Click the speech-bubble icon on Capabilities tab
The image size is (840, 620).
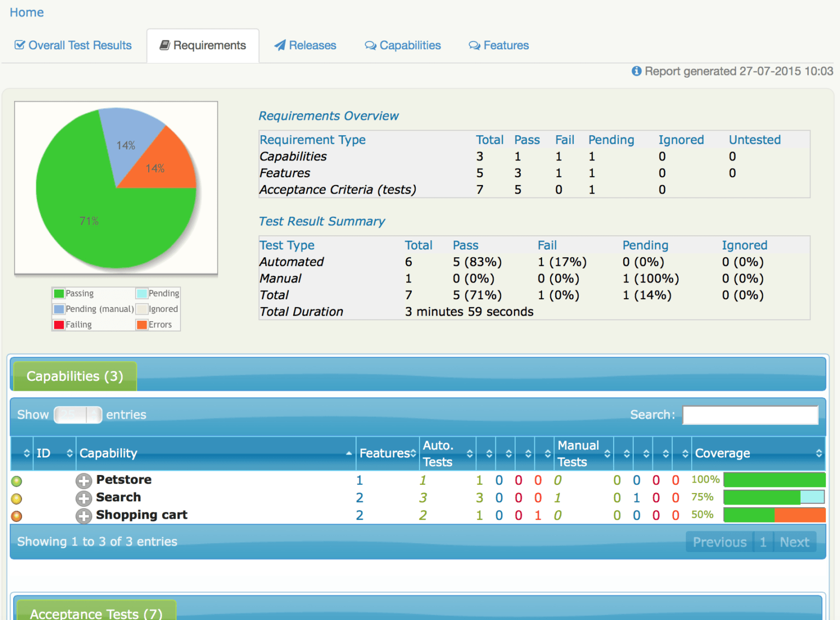(370, 45)
